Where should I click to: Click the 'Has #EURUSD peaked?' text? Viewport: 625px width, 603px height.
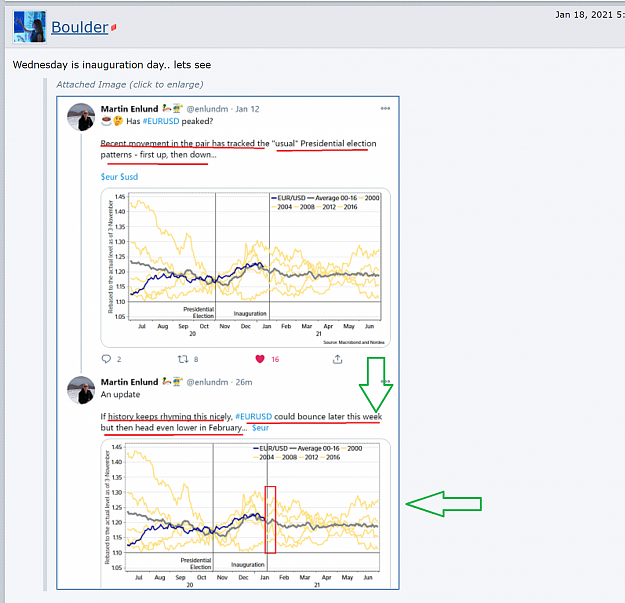[x=169, y=121]
